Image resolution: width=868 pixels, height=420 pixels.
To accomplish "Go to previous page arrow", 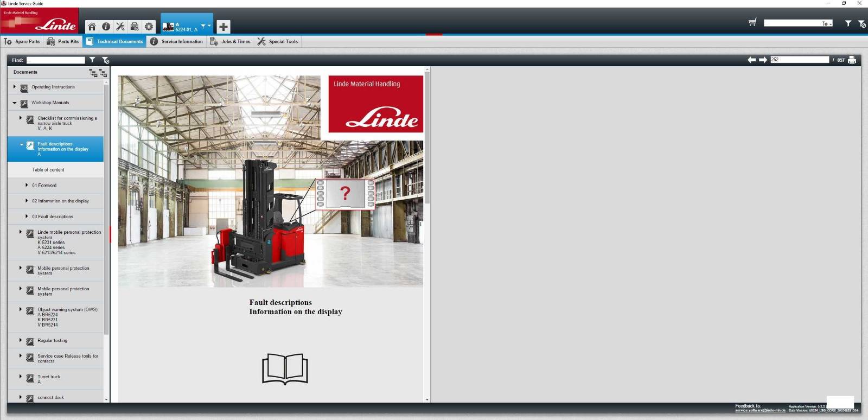I will click(751, 60).
